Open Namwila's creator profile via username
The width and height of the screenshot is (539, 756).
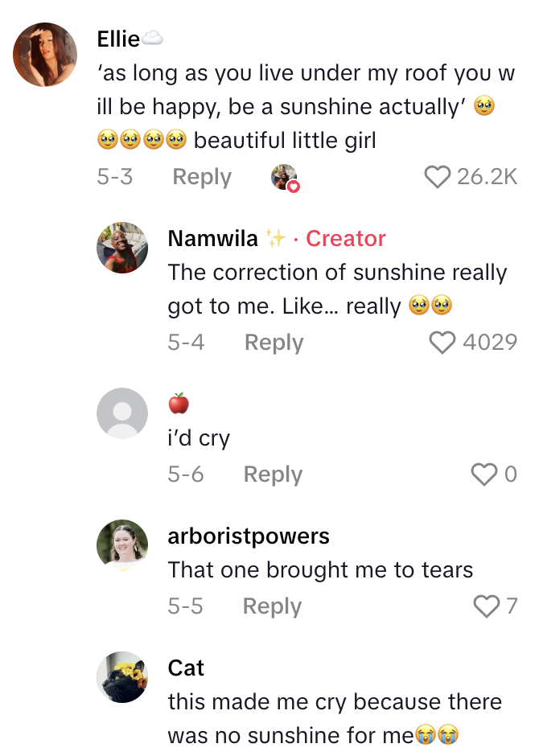(x=210, y=238)
